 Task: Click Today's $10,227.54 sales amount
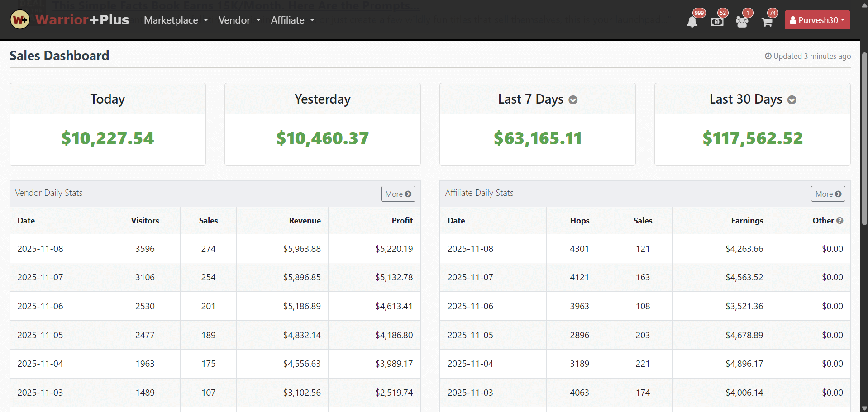[108, 138]
